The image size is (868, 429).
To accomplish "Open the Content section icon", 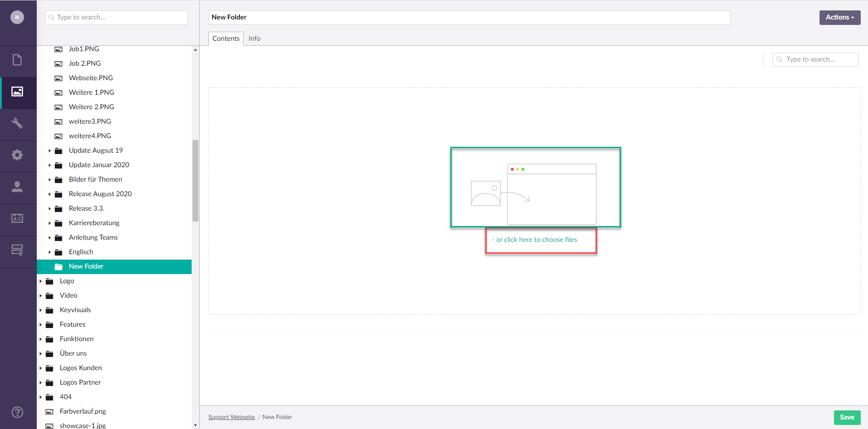I will 17,60.
